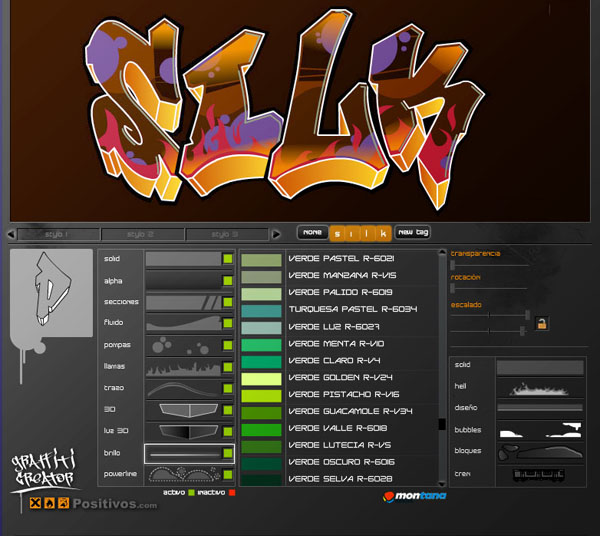Pick Verde Pistacho R-V16 swatch
Viewport: 600px width, 536px height.
(x=261, y=396)
